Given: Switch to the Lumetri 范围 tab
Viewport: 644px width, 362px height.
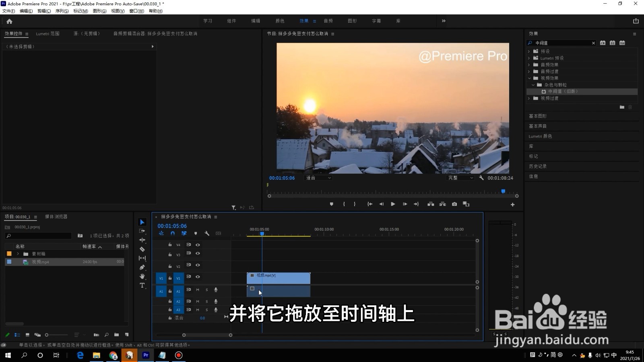Looking at the screenshot, I should tap(47, 34).
